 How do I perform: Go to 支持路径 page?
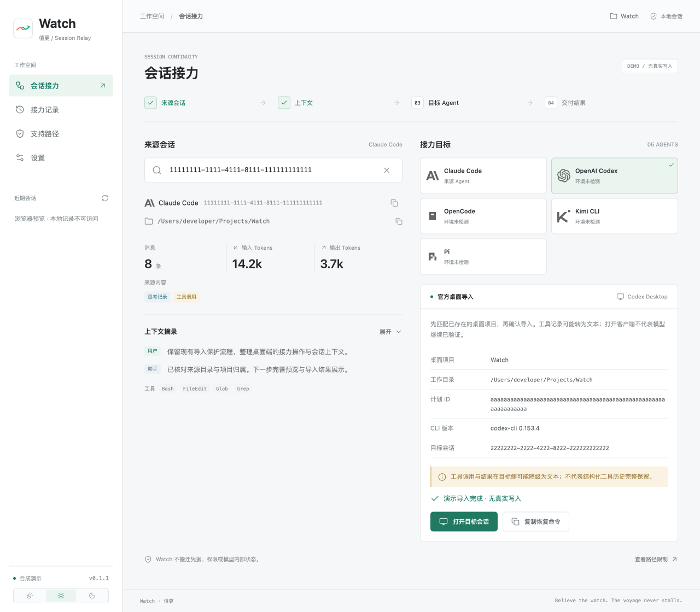point(61,134)
